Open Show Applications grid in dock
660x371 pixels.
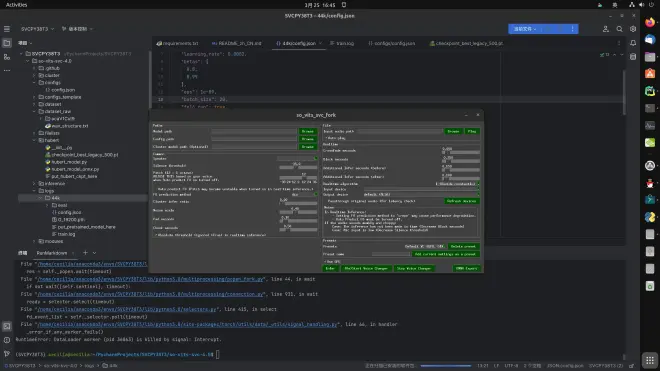click(650, 360)
